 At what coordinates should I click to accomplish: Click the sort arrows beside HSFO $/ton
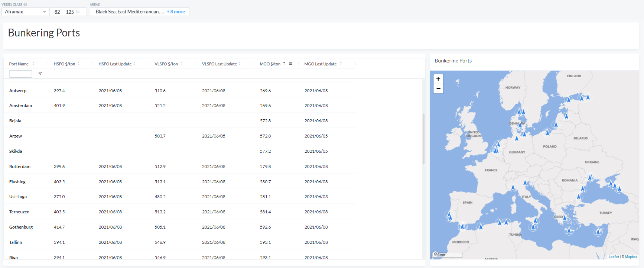click(78, 64)
